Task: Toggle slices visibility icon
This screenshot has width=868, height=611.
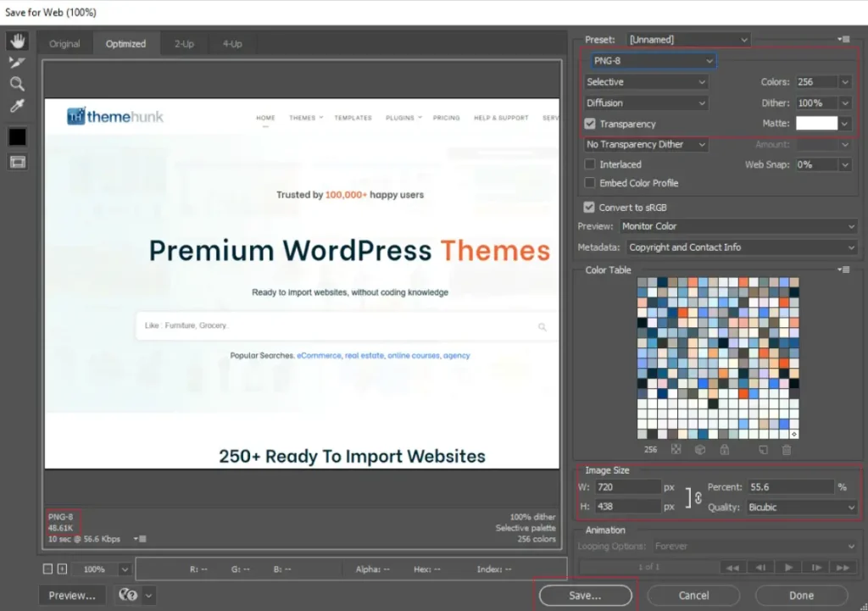Action: (x=17, y=162)
